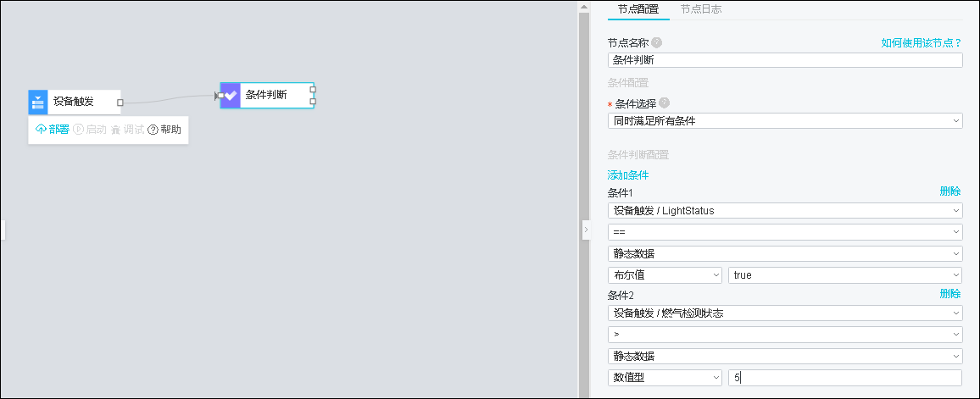Screen dimensions: 980x399
Task: Open the > operator dropdown
Action: coord(785,335)
